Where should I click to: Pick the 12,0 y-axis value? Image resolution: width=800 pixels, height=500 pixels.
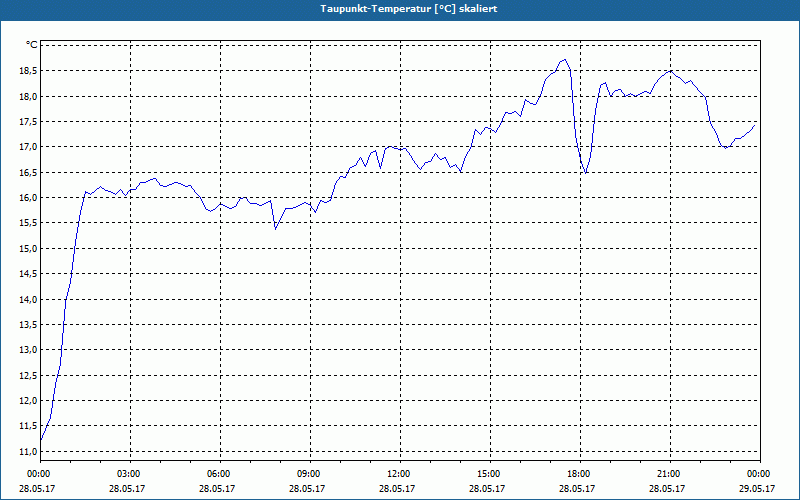coord(29,401)
